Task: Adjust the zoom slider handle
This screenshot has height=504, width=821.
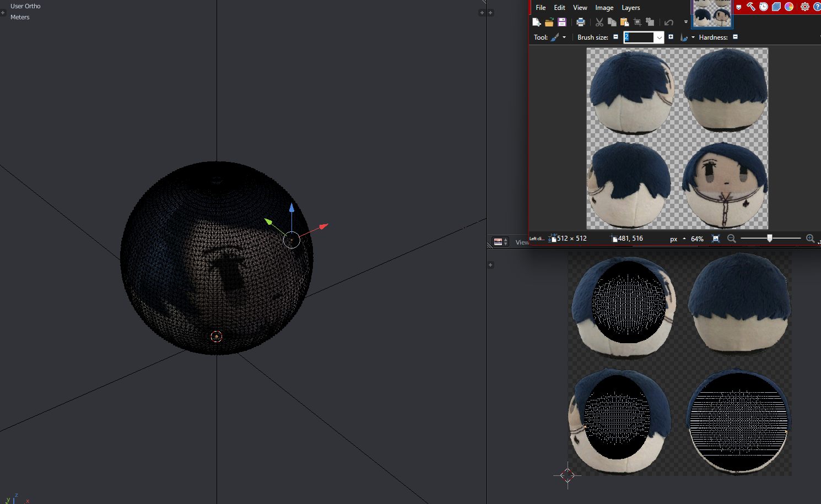Action: 770,238
